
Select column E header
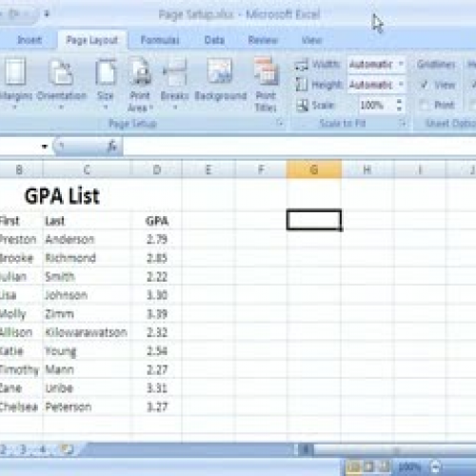(208, 169)
